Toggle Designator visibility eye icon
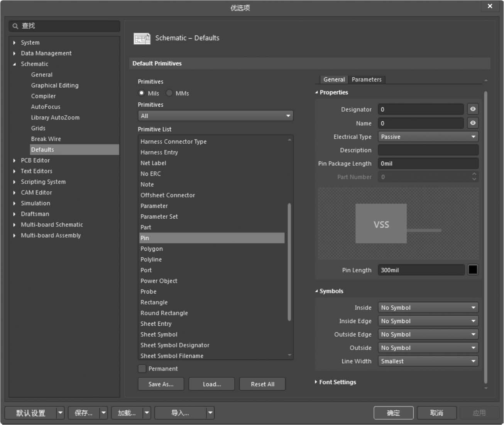This screenshot has height=425, width=504. pyautogui.click(x=473, y=109)
